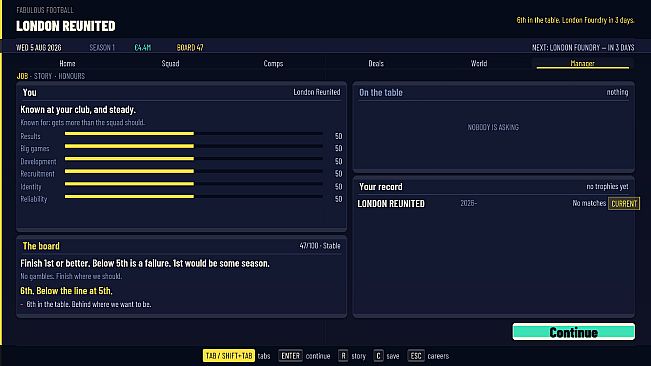Click the 'WED 5 AUG 2026' date
The height and width of the screenshot is (366, 651).
point(39,47)
